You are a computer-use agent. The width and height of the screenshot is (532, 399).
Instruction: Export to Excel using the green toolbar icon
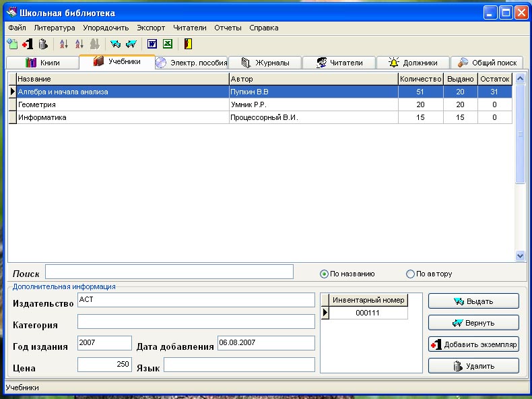click(x=167, y=44)
